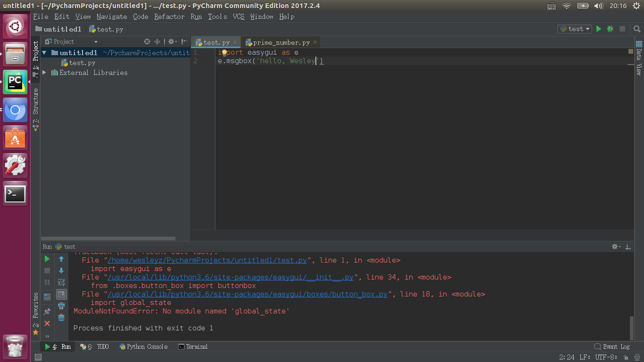Click the blue Down the Stack Trace arrow

coord(61,271)
